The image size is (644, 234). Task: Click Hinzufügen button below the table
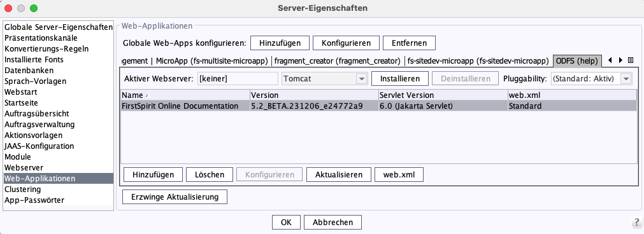(153, 175)
